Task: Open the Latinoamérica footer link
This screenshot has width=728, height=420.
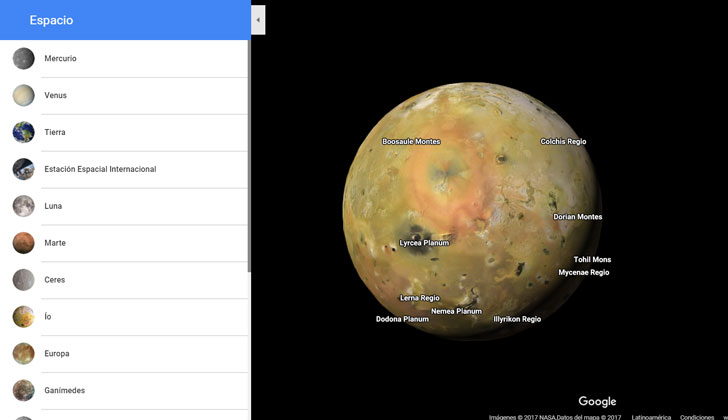Action: click(x=651, y=416)
